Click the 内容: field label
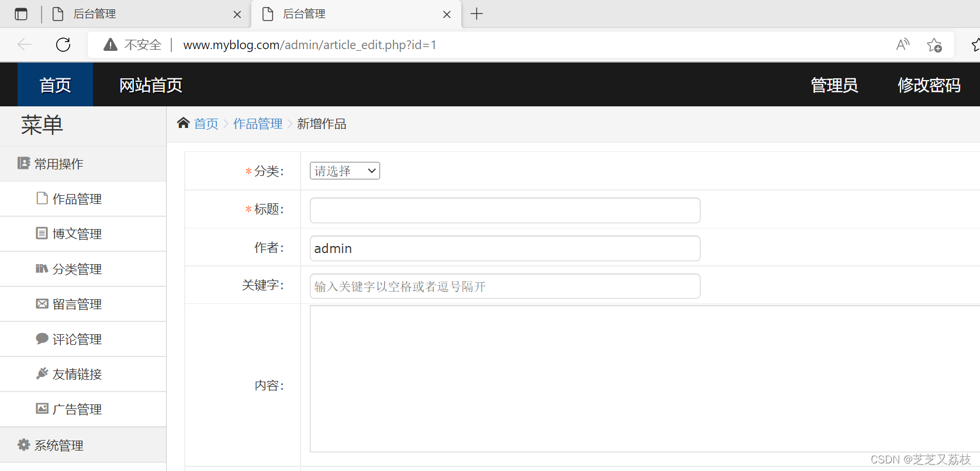This screenshot has width=980, height=471. tap(269, 385)
